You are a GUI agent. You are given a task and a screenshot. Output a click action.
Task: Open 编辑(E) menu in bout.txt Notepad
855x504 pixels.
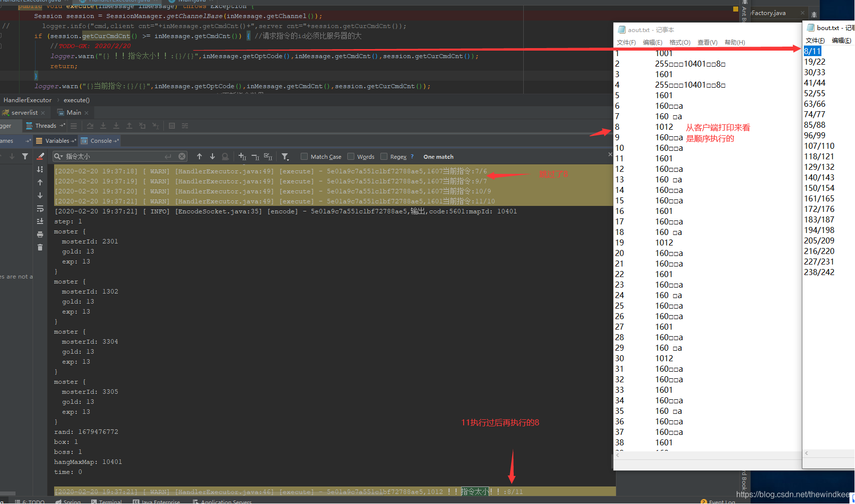click(x=841, y=41)
